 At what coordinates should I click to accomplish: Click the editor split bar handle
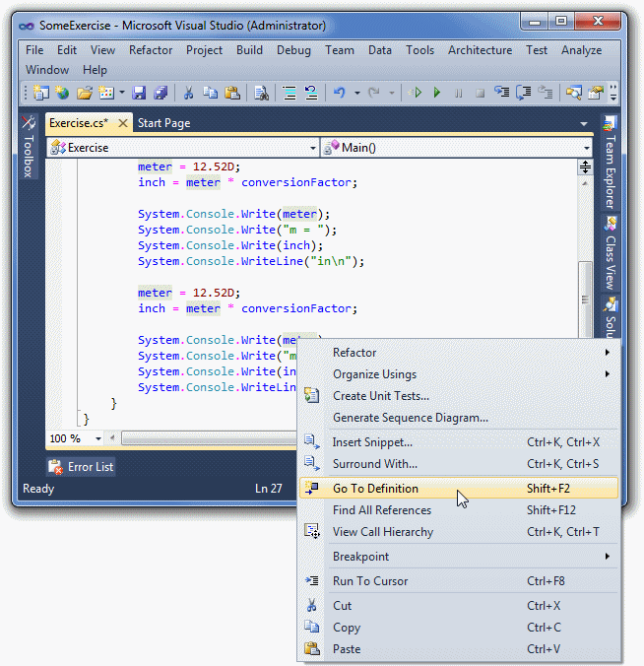point(586,166)
